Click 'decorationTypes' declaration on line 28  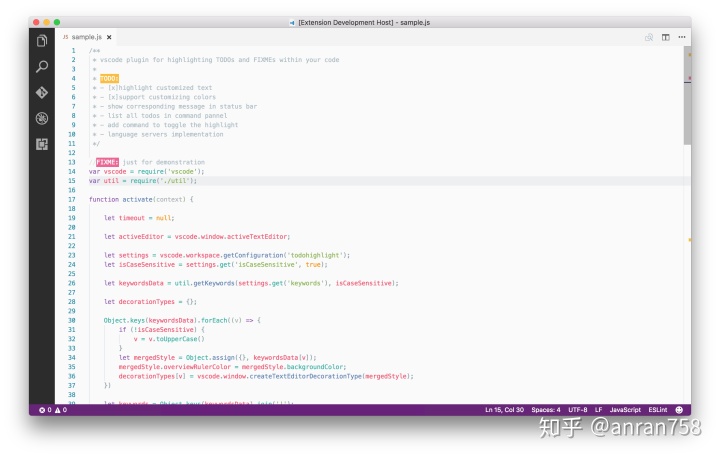146,302
